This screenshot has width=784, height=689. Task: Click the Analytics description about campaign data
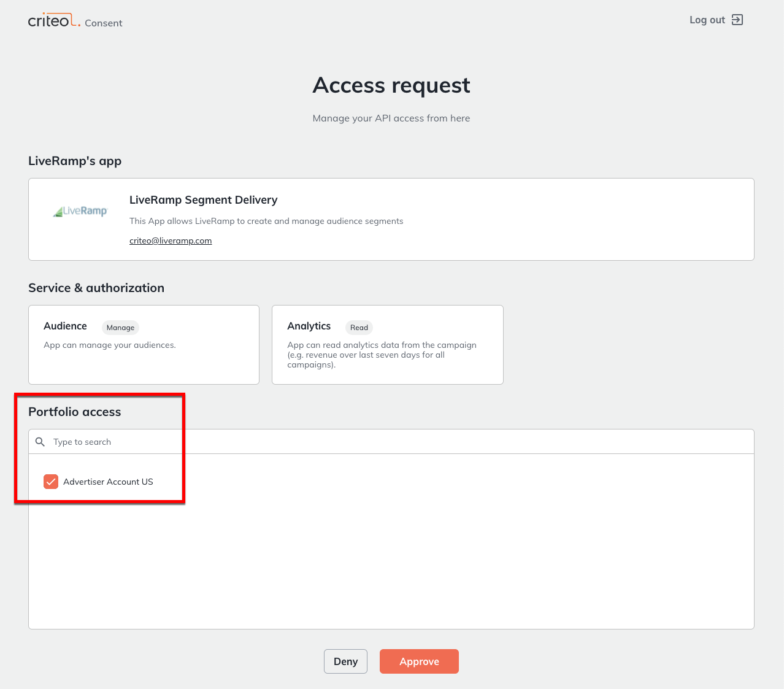382,355
